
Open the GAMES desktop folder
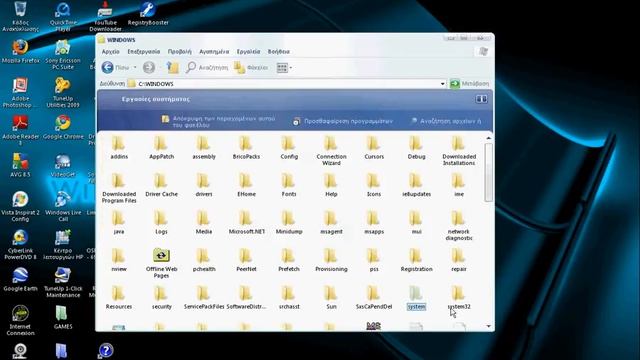click(x=62, y=317)
